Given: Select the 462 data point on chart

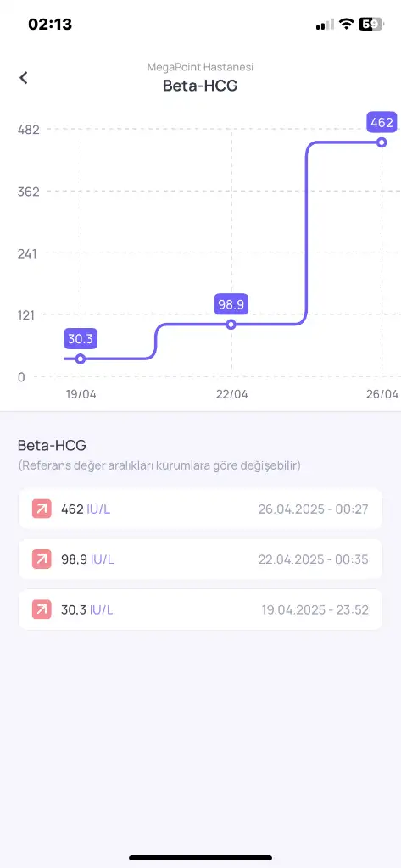Looking at the screenshot, I should [x=382, y=142].
